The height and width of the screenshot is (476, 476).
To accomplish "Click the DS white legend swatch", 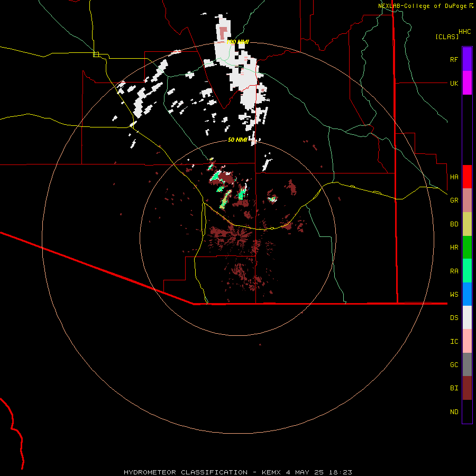I will pyautogui.click(x=467, y=317).
